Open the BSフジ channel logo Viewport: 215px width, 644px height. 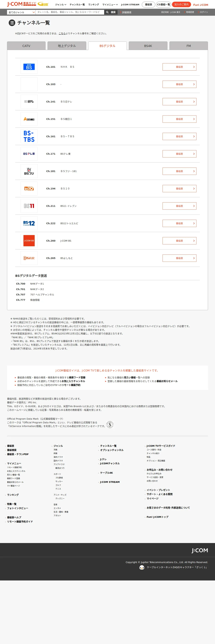[29, 171]
